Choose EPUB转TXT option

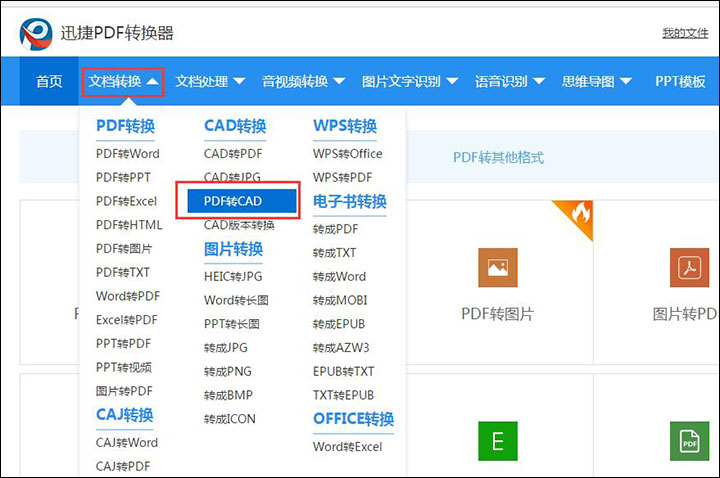click(x=343, y=371)
